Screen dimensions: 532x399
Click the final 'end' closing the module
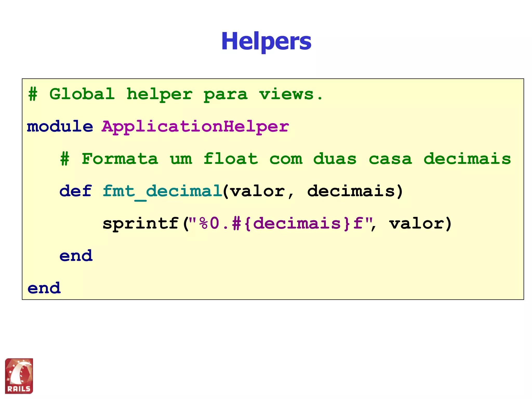44,288
